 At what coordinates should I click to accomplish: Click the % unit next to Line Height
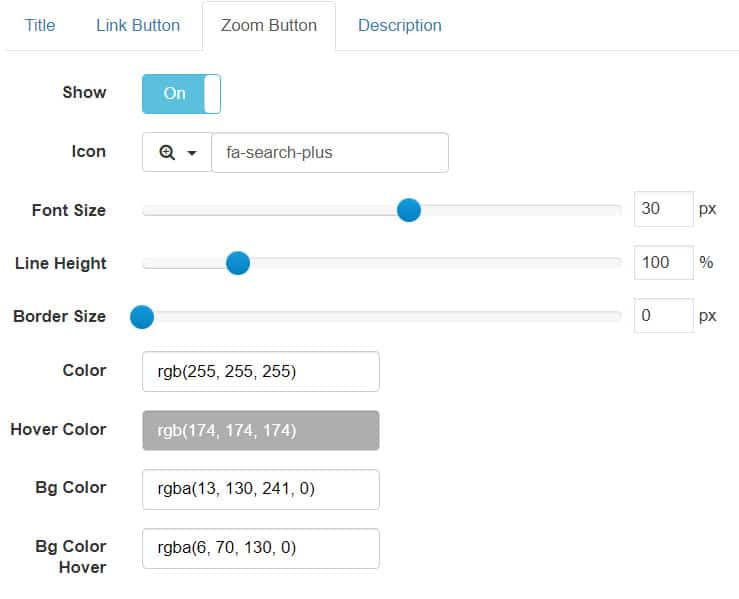(x=706, y=262)
